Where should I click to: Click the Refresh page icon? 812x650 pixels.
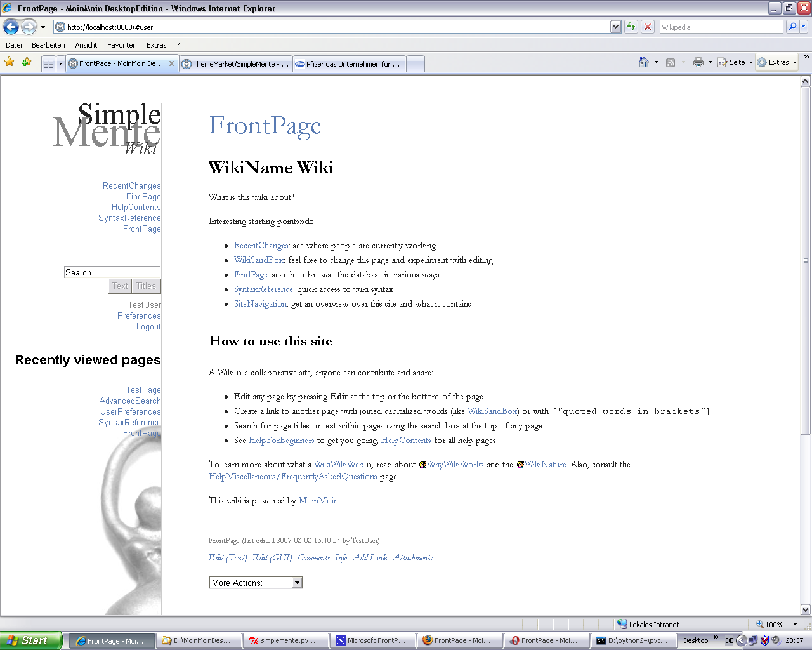pos(631,27)
